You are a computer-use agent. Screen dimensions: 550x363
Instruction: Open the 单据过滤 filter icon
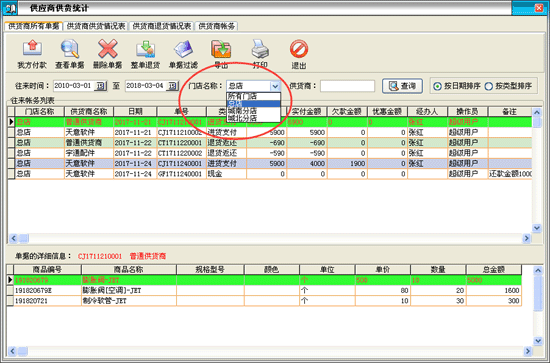pos(183,49)
